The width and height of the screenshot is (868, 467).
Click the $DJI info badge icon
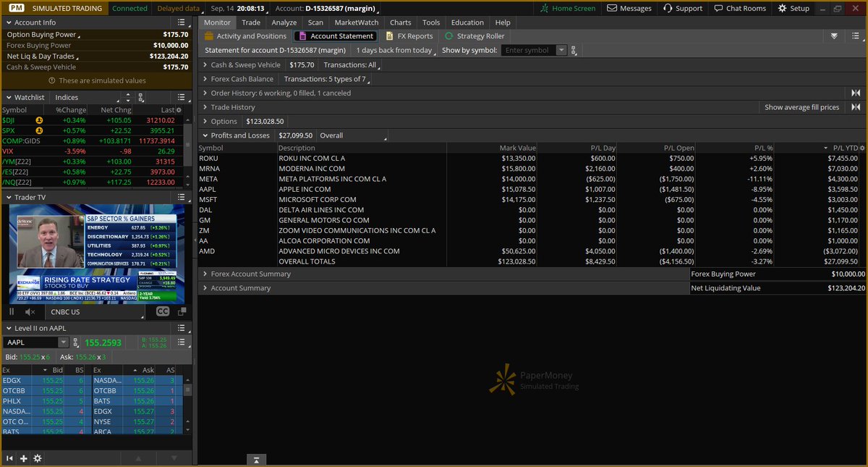coord(39,120)
